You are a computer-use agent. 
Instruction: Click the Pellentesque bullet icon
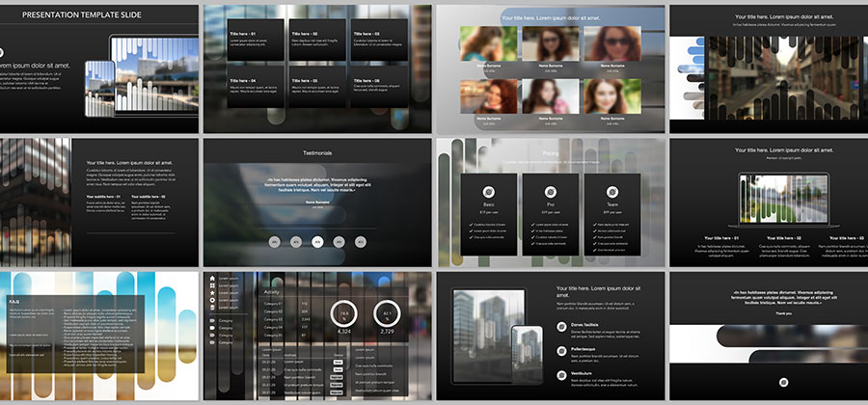click(x=562, y=349)
